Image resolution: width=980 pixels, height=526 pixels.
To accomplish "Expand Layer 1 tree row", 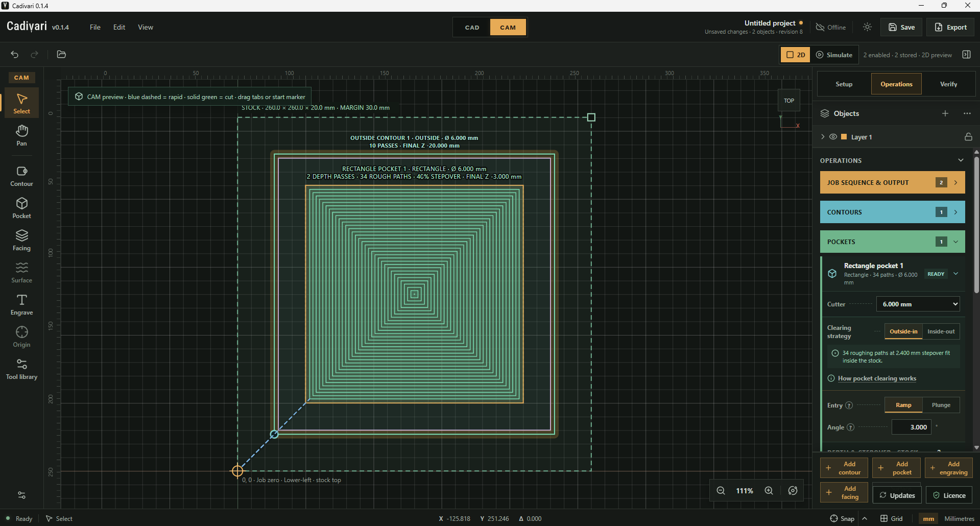I will click(823, 137).
